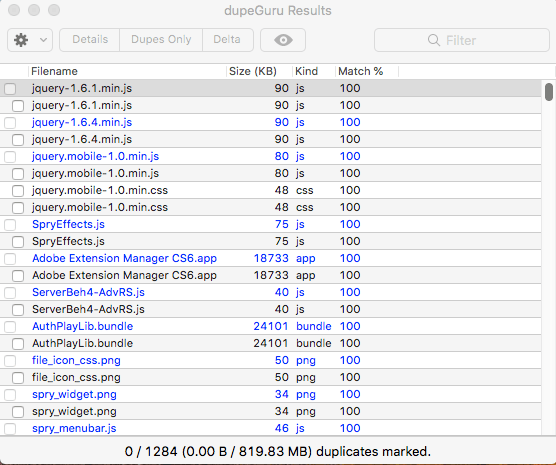Click the black Adobe Extension Manager row's app kind
This screenshot has height=465, width=556.
pyautogui.click(x=306, y=276)
